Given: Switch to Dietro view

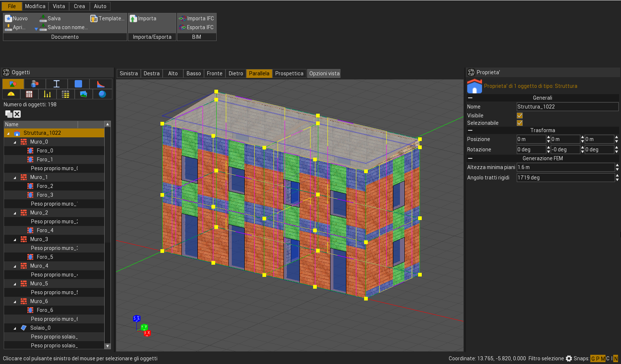Looking at the screenshot, I should 236,73.
